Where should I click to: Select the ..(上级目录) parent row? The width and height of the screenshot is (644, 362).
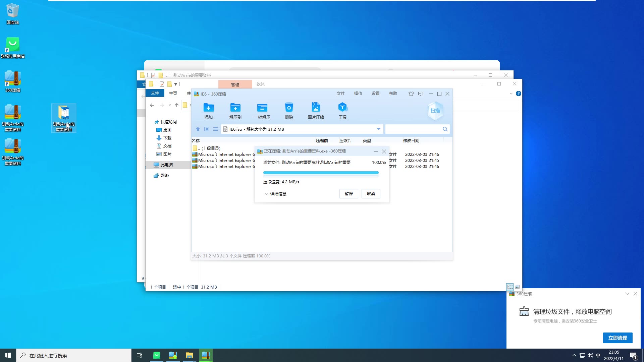[206, 148]
